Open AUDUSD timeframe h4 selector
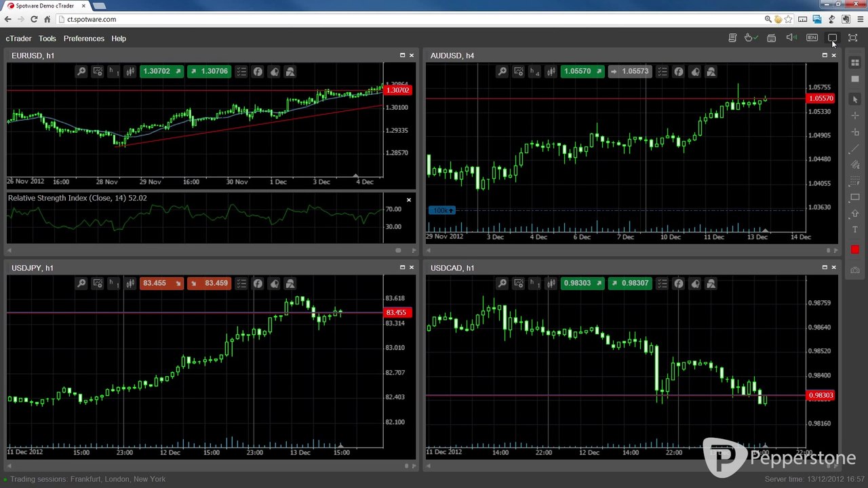 click(x=534, y=71)
